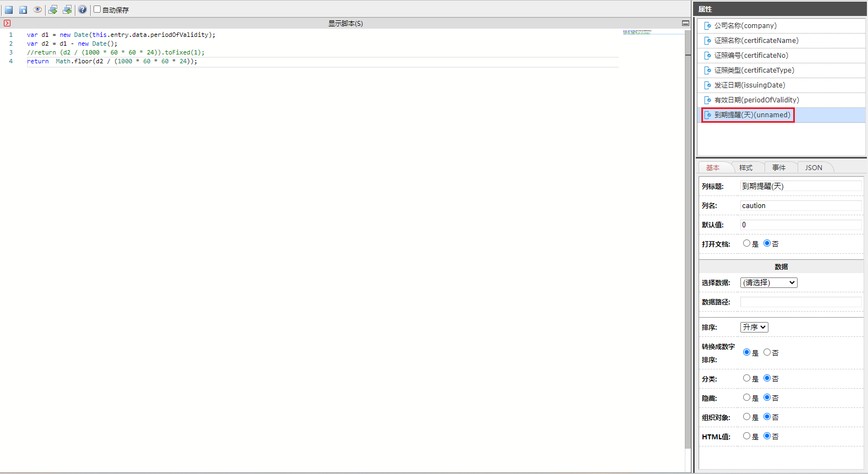
Task: Select the 证照类型(certificateType) column
Action: [x=781, y=70]
